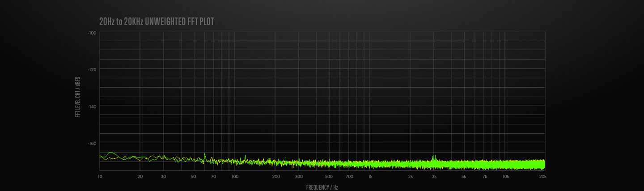Click the -100 value on the level axis

coord(92,33)
